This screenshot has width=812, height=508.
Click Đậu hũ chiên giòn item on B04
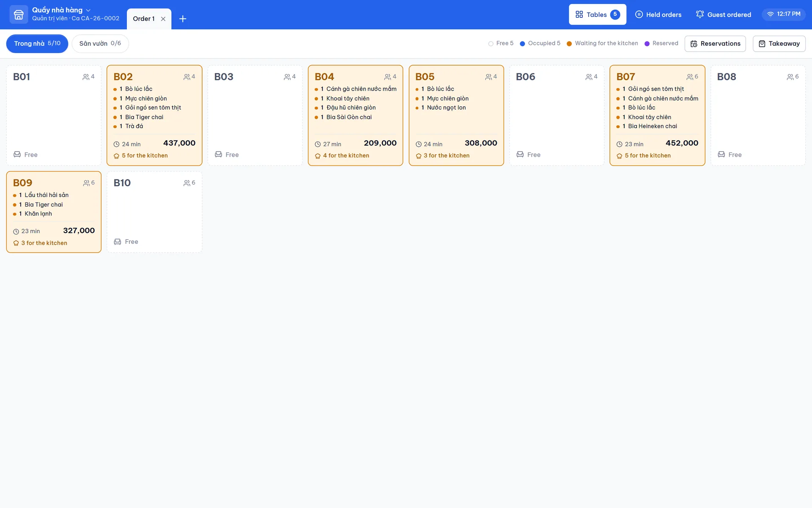351,108
